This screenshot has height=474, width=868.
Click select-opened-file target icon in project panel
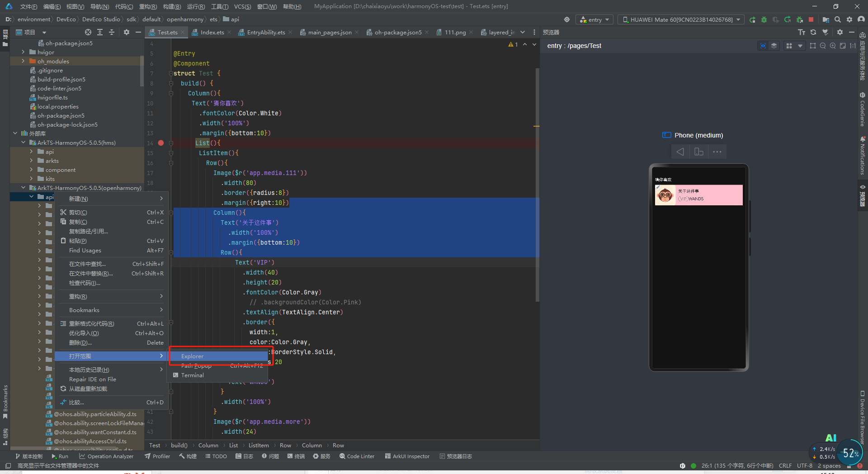point(88,32)
